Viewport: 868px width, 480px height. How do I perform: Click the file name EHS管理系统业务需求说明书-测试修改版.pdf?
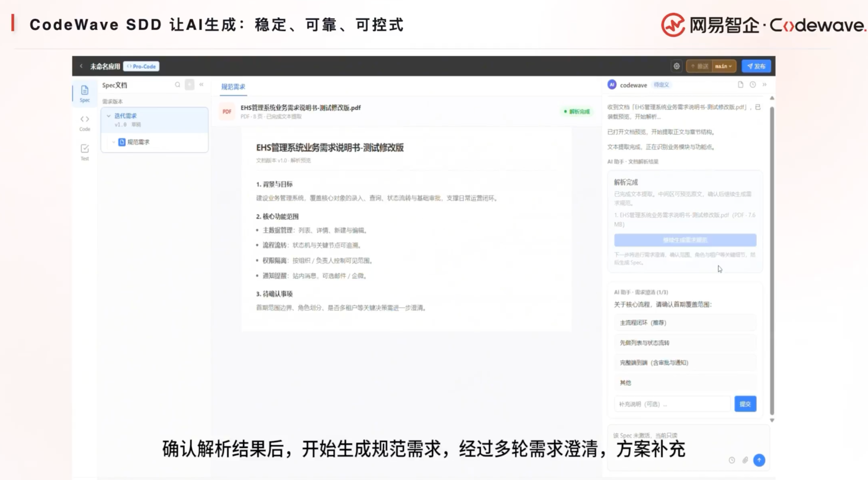[x=301, y=107]
